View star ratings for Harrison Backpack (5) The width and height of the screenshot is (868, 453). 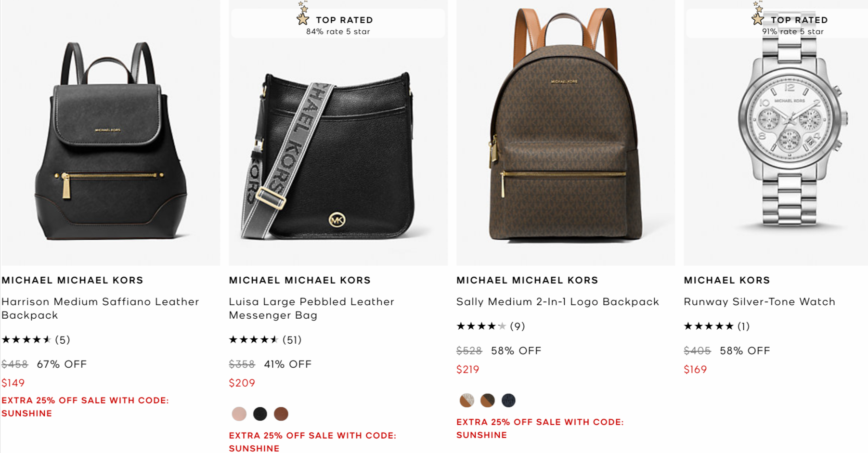36,340
